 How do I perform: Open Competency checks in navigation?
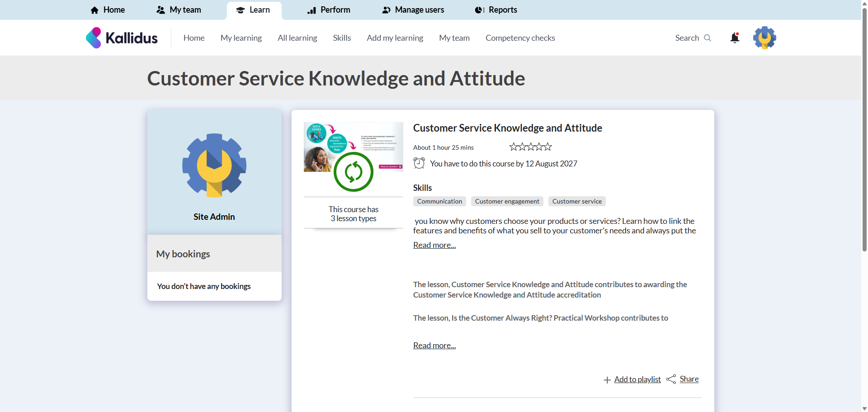[x=520, y=38]
